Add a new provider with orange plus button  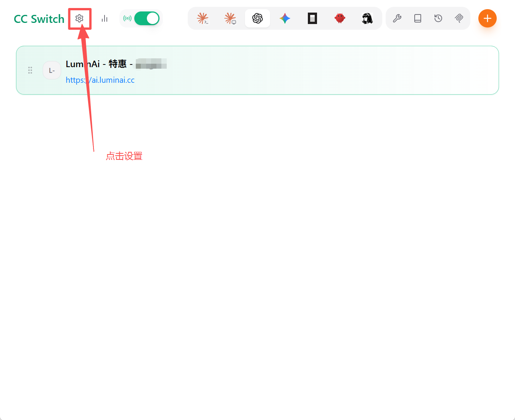[x=488, y=18]
